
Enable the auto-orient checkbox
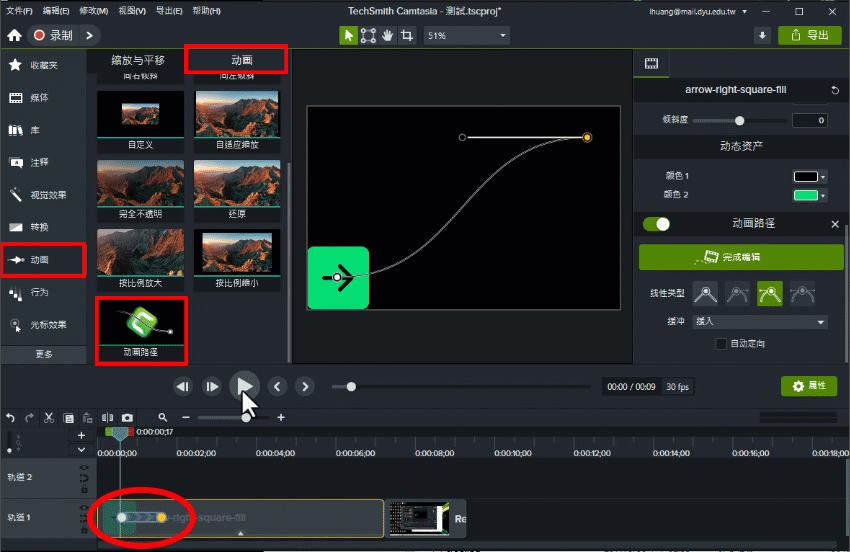point(721,344)
